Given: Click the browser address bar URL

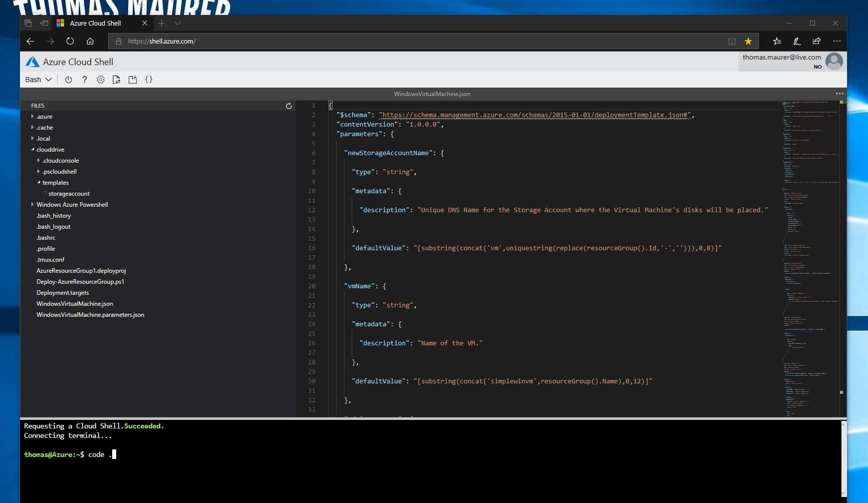Looking at the screenshot, I should coord(162,41).
